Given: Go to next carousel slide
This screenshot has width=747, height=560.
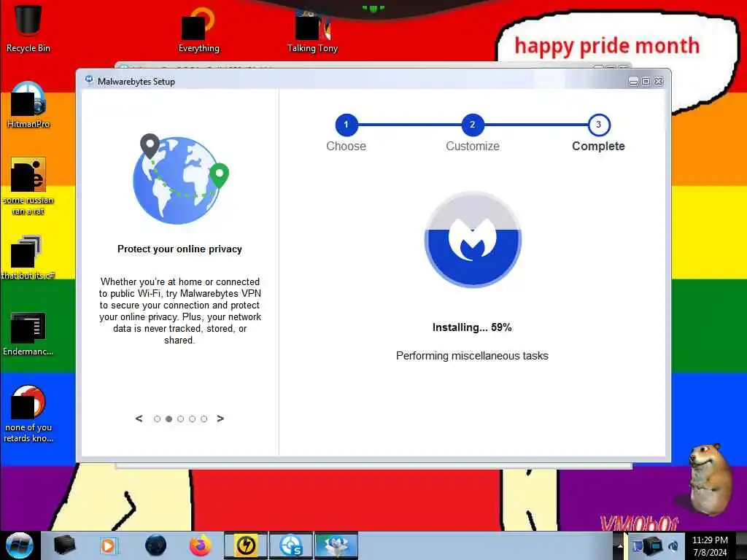Looking at the screenshot, I should click(220, 419).
